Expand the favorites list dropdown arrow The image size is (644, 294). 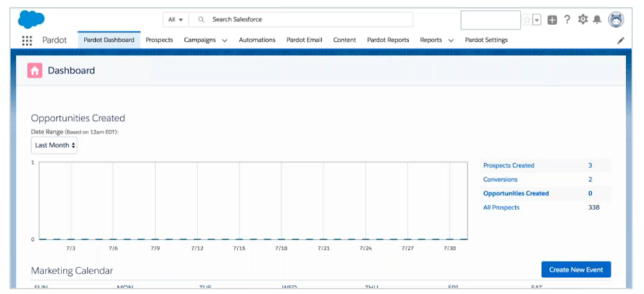(537, 20)
